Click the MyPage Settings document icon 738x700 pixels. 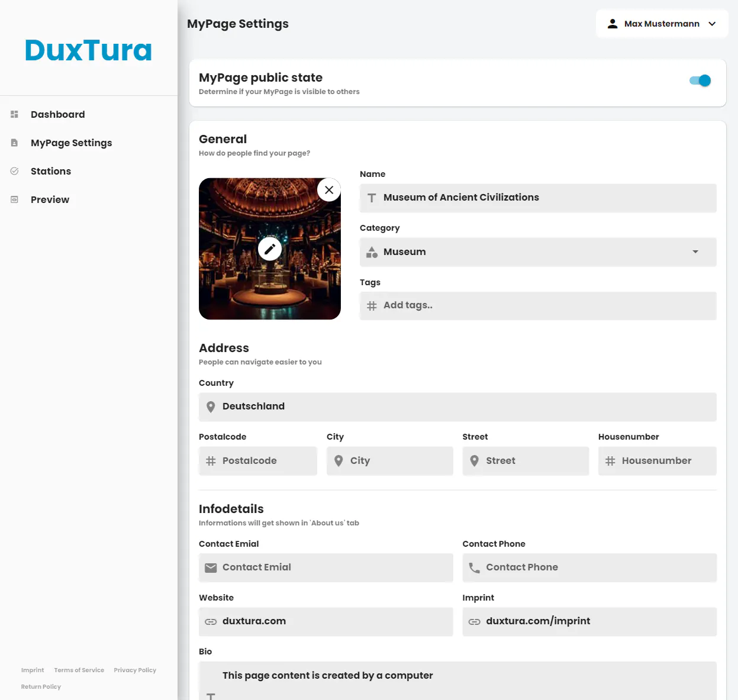coord(14,143)
